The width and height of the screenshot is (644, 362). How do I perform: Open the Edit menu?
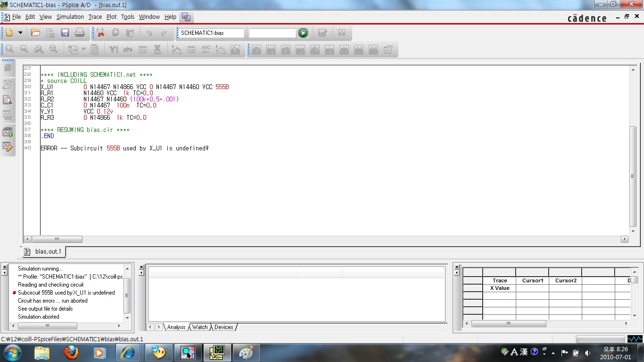(x=30, y=16)
